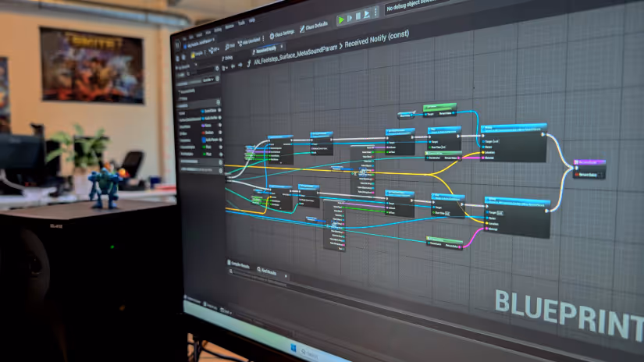This screenshot has height=362, width=644.
Task: Open Name variable type pill
Action: point(207,126)
